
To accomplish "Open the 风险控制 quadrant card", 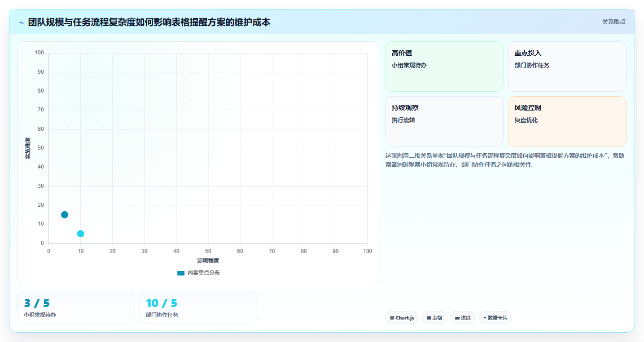I will [567, 121].
